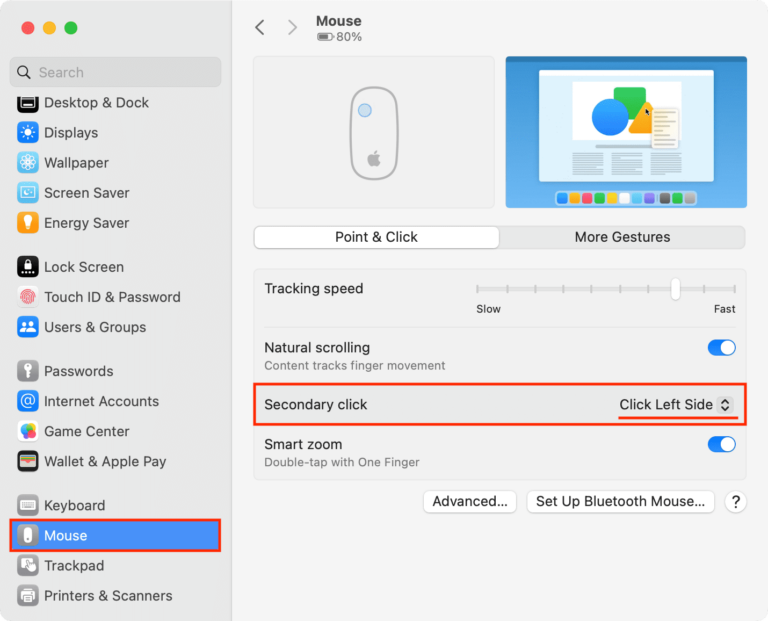Open the Secondary click dropdown
Viewport: 768px width, 621px height.
[x=676, y=405]
